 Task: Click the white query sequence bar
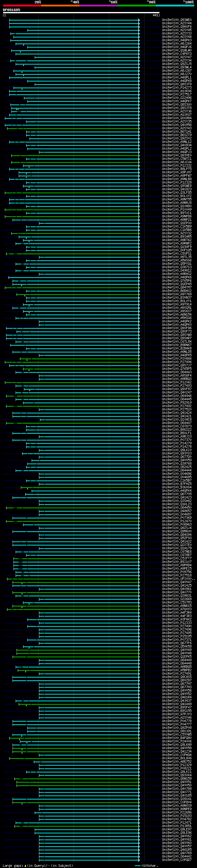81,13
